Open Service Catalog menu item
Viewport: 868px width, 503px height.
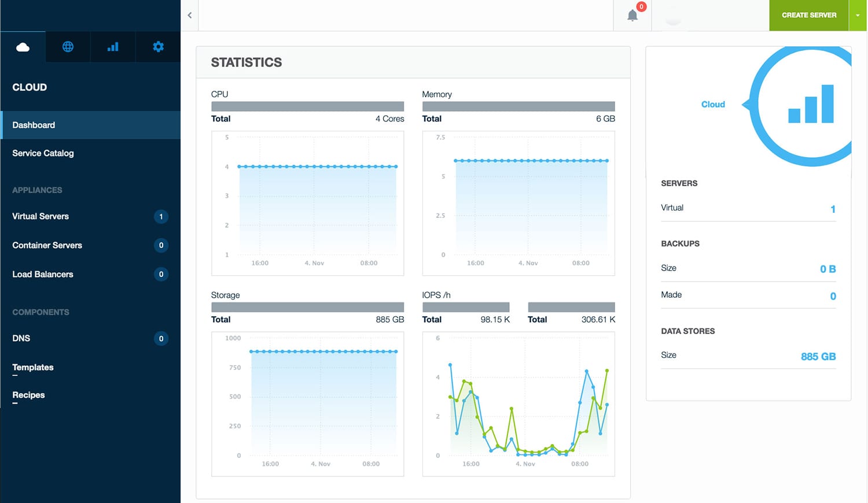point(43,153)
